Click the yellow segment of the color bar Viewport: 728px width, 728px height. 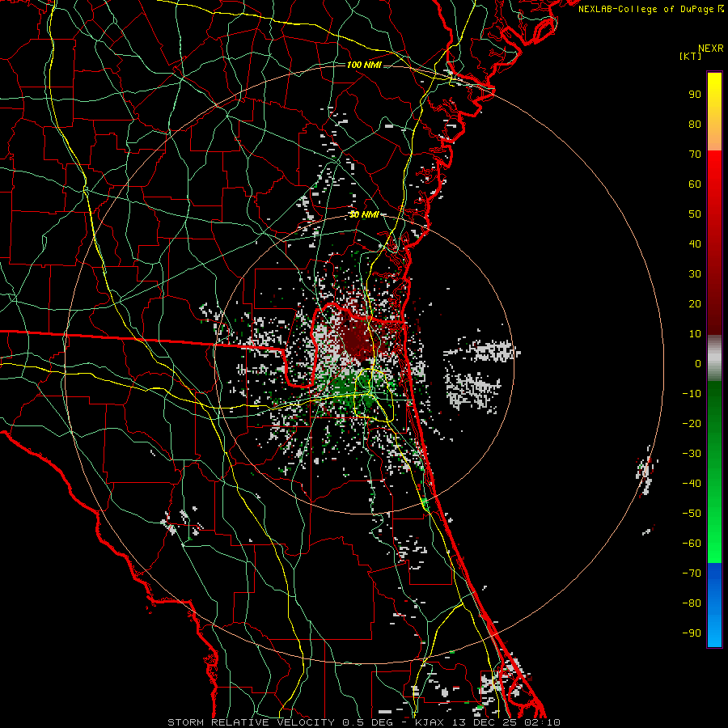tap(714, 112)
